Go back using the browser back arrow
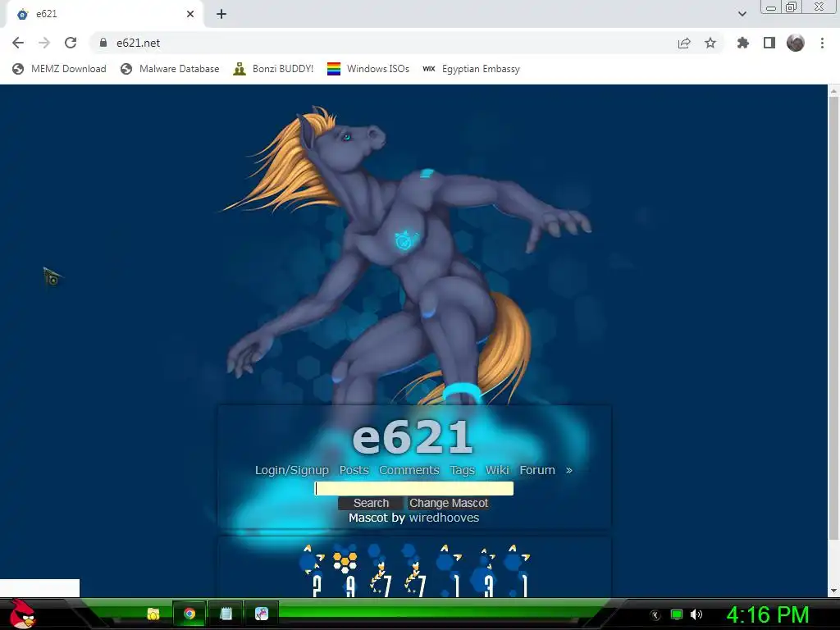The width and height of the screenshot is (840, 630). [x=18, y=43]
